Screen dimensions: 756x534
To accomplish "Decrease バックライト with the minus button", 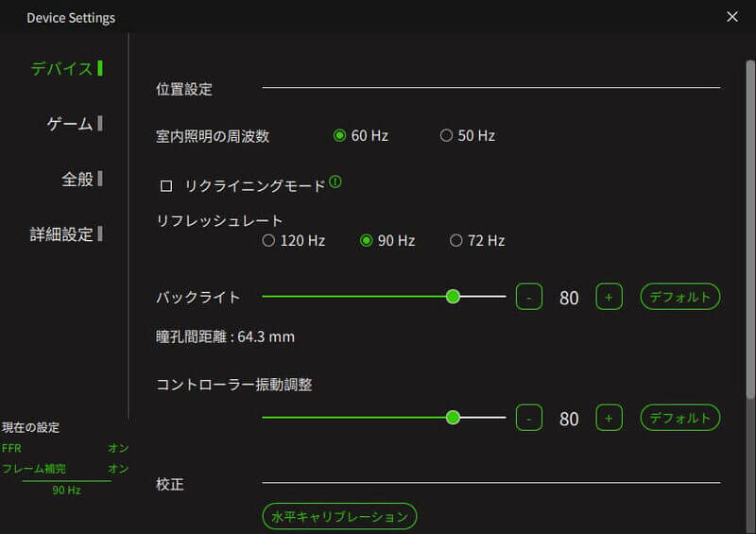I will pyautogui.click(x=529, y=297).
